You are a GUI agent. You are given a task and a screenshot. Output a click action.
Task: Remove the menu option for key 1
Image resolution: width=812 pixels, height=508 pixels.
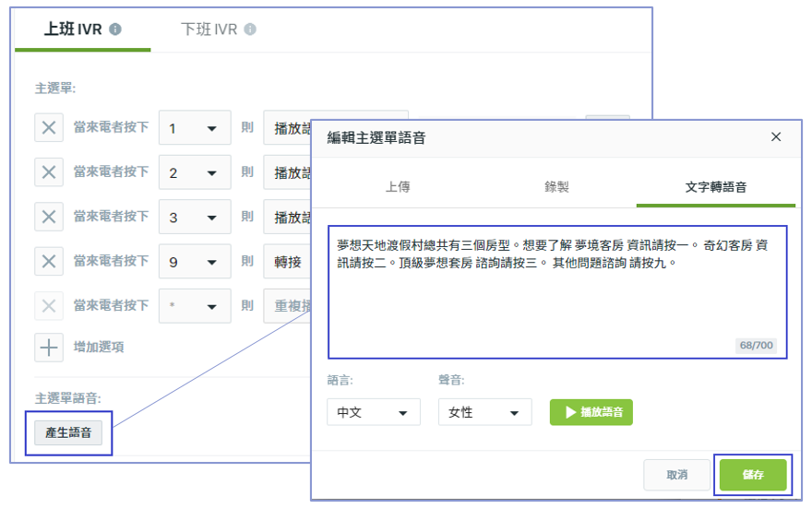pyautogui.click(x=49, y=128)
